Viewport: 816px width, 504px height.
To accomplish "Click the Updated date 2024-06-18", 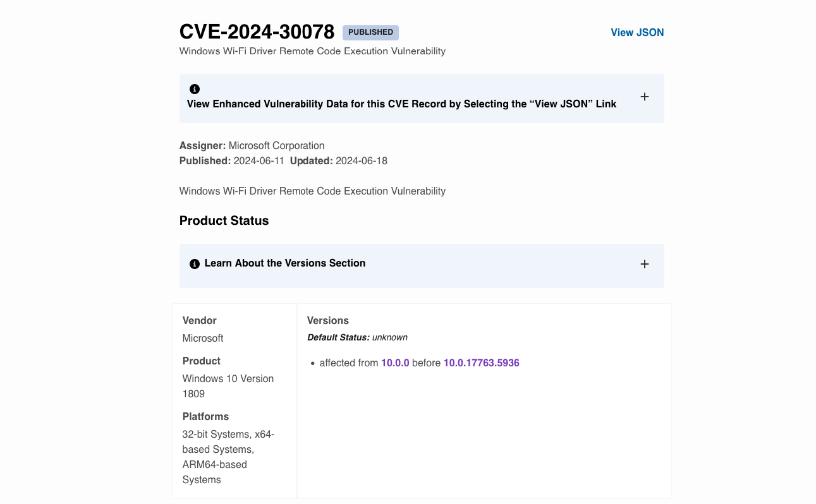I will tap(362, 160).
